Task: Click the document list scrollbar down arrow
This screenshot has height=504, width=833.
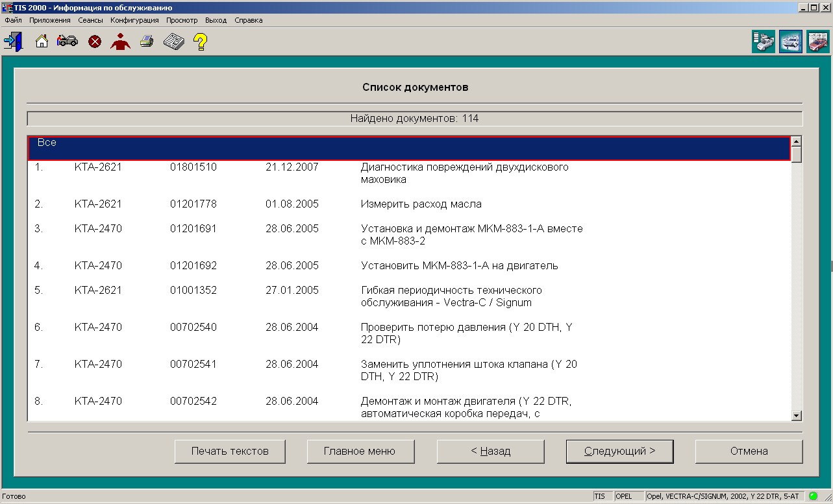Action: [797, 415]
